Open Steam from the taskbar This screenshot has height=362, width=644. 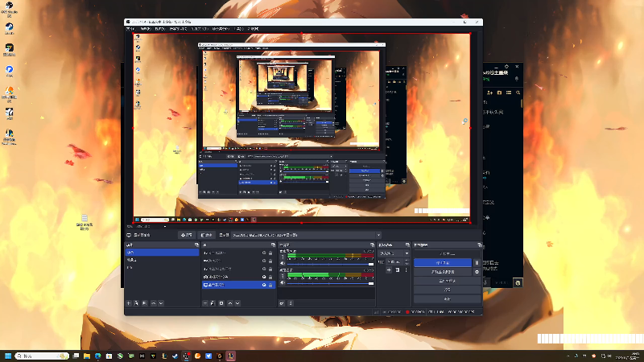coord(175,356)
